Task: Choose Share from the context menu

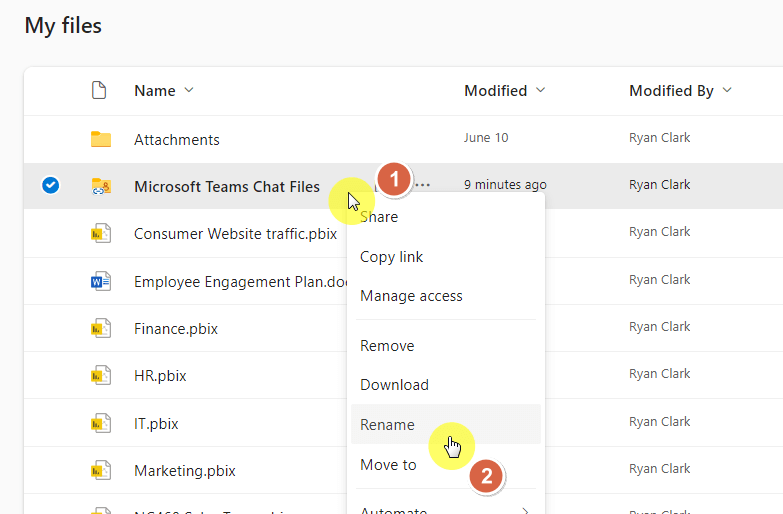Action: pos(445,217)
